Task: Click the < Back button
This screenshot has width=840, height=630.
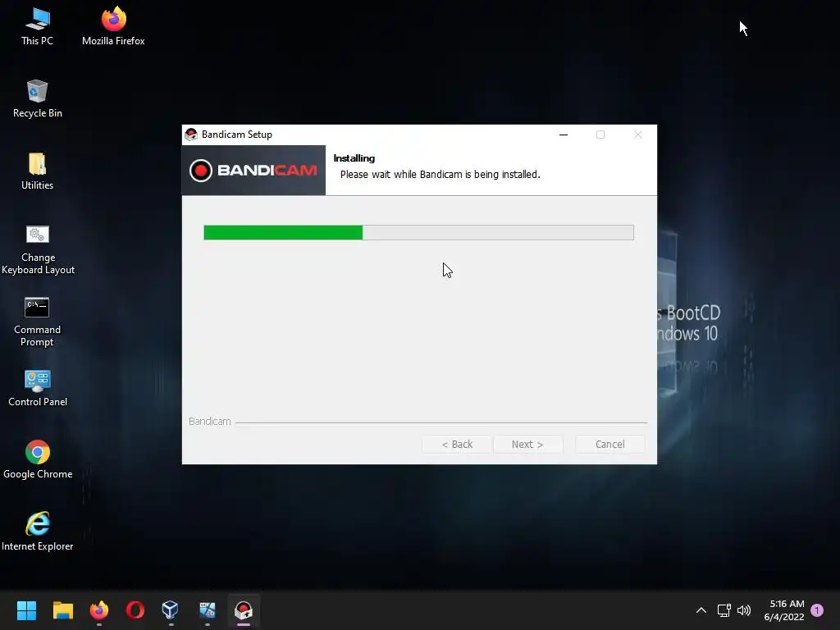Action: (457, 444)
